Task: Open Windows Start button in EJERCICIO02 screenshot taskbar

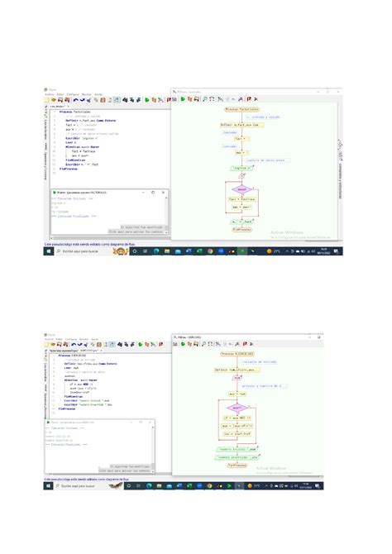Action: pos(49,486)
